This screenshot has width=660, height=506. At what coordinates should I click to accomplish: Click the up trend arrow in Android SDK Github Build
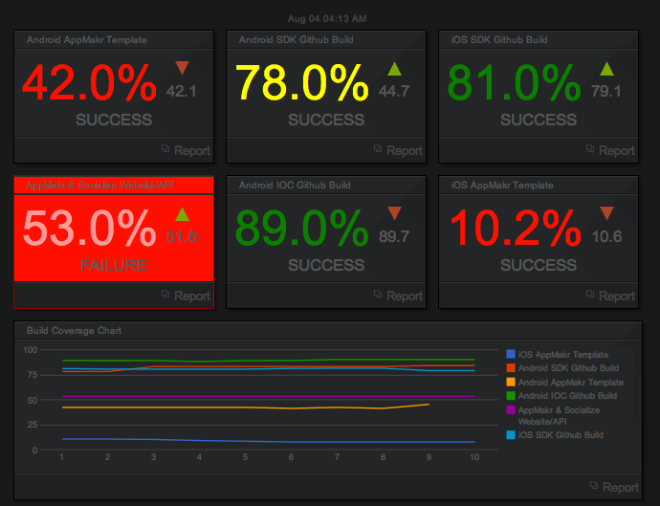pyautogui.click(x=394, y=68)
